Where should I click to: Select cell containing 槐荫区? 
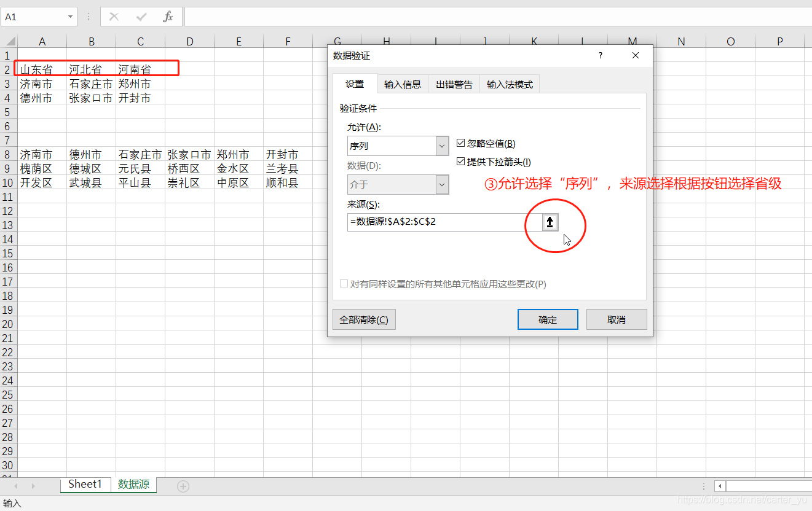[x=42, y=168]
